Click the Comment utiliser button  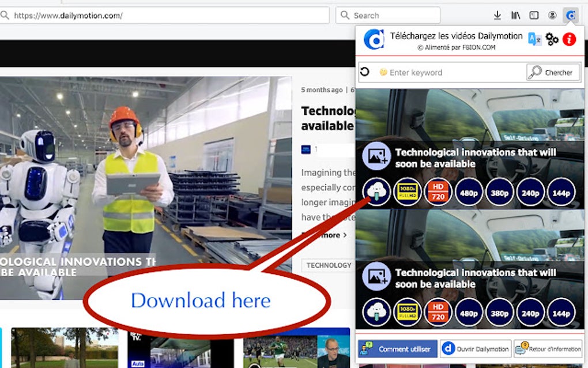(x=397, y=348)
